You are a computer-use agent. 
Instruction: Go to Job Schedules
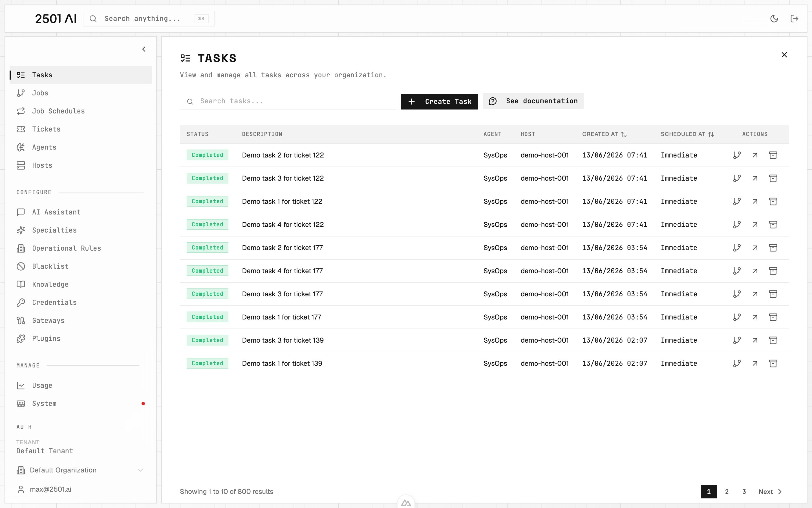81,111
